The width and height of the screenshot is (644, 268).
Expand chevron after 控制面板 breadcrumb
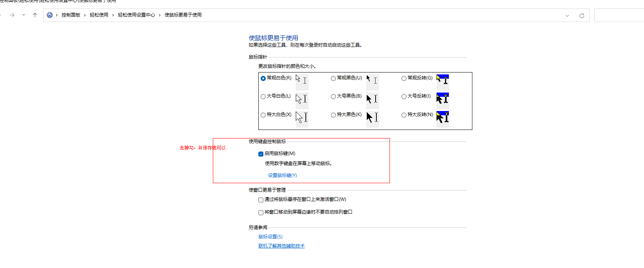[85, 15]
